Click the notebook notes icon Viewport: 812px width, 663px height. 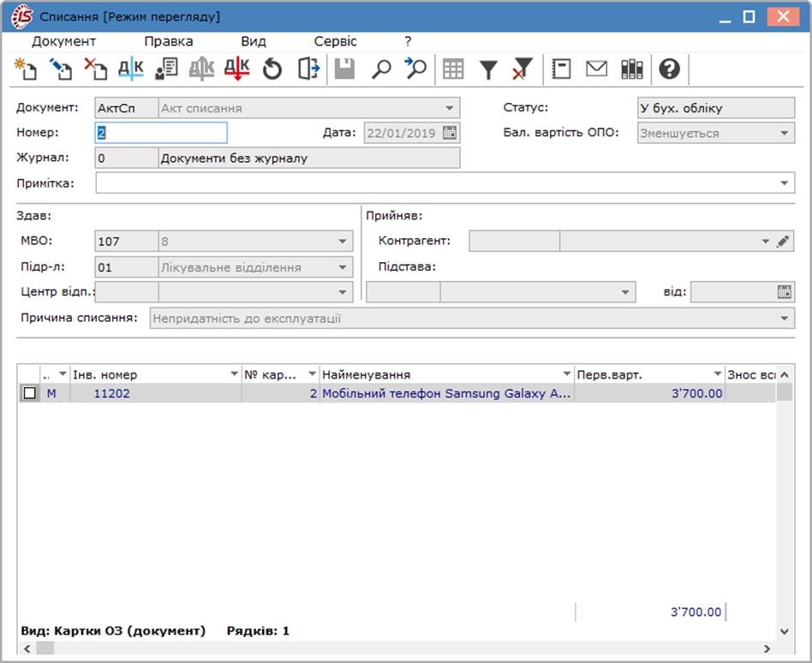561,69
